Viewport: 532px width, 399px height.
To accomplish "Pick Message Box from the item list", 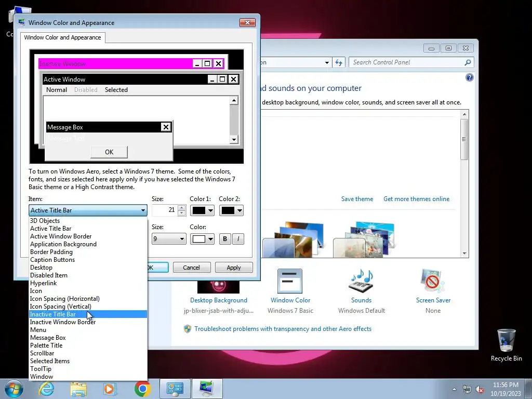I will [88, 338].
